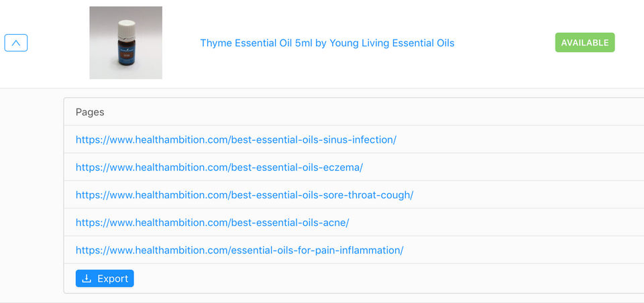Open the Thyme oil bottle thumbnail image

click(x=125, y=43)
